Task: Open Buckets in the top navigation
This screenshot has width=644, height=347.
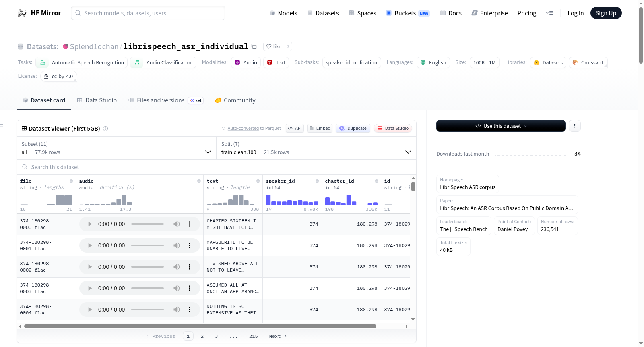Action: tap(408, 13)
